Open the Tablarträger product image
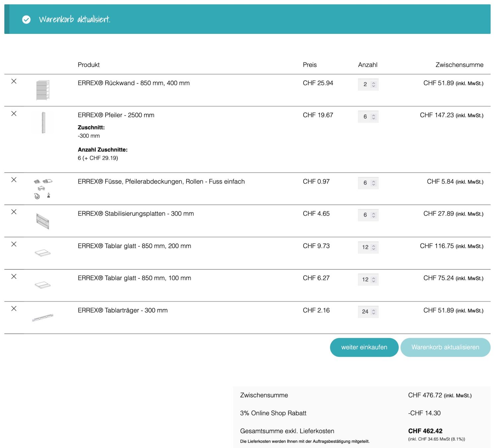The height and width of the screenshot is (448, 495). coord(43,318)
